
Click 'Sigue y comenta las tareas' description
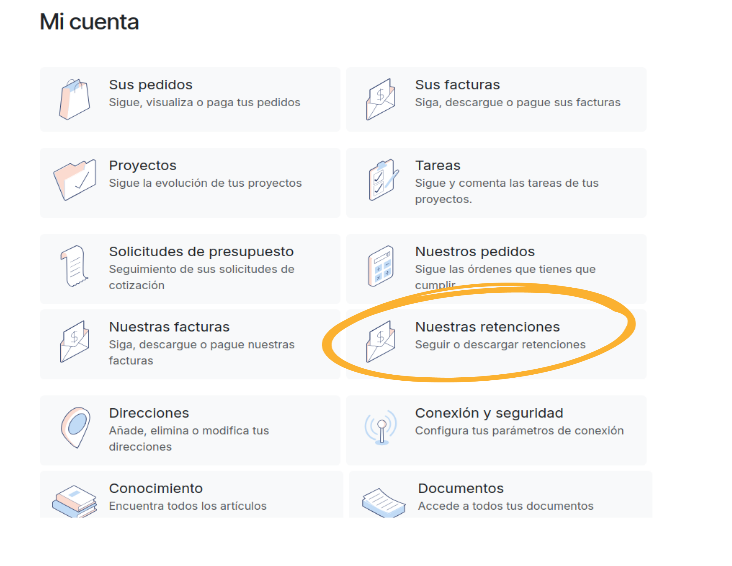pos(507,191)
